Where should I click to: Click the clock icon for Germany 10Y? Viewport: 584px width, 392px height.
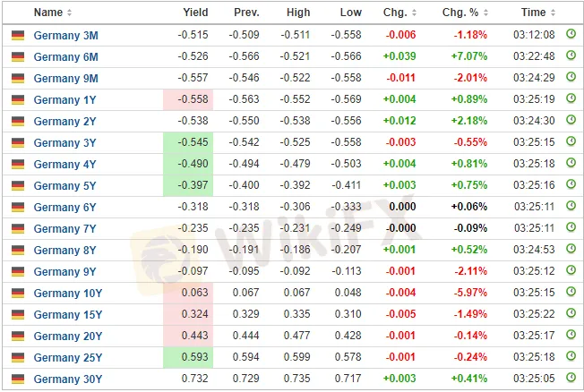[571, 293]
